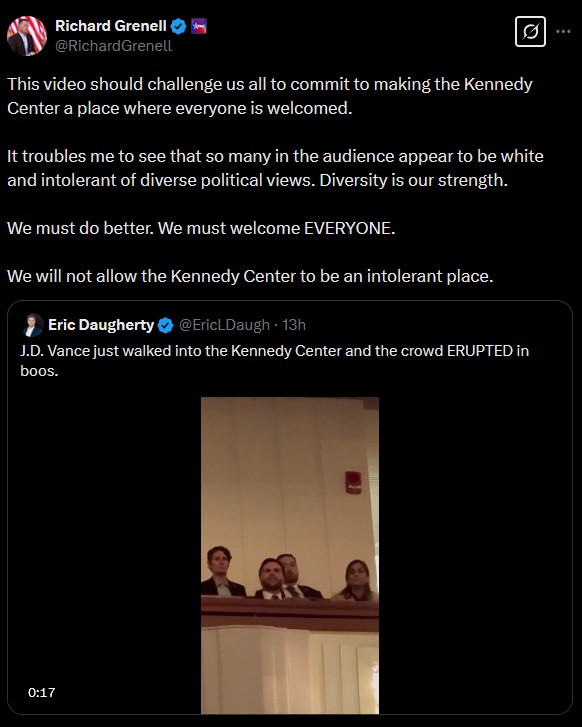This screenshot has width=582, height=727.
Task: Click Richard Grenell's blue verified badge
Action: 178,26
